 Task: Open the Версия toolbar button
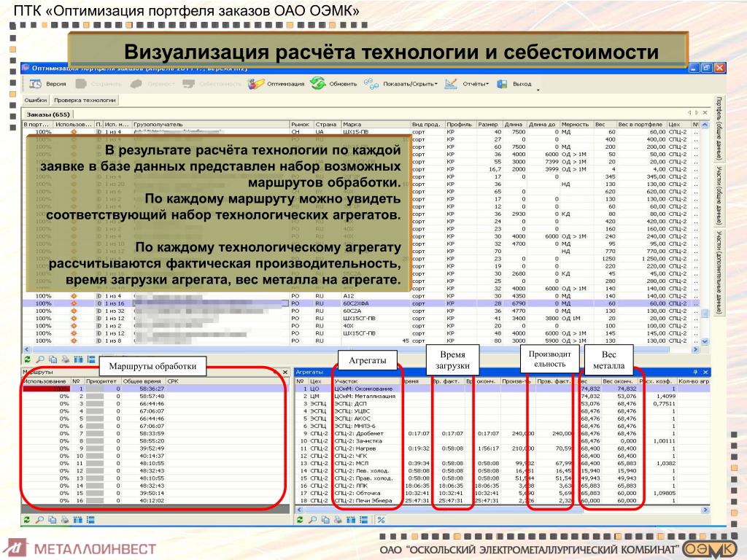click(47, 84)
